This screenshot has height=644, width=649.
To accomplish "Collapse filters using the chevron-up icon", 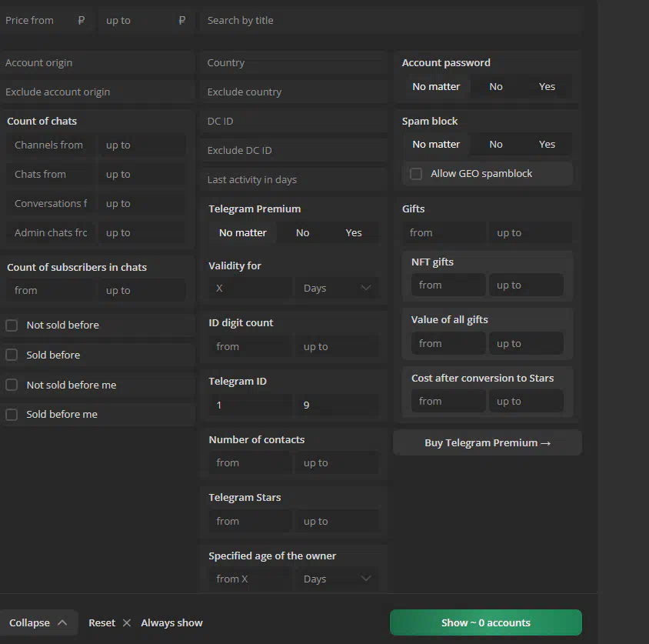I will point(62,622).
